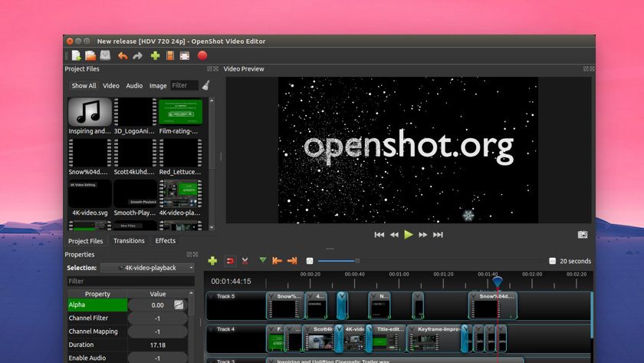Expand the Track 5 menu arrow

pos(211,296)
